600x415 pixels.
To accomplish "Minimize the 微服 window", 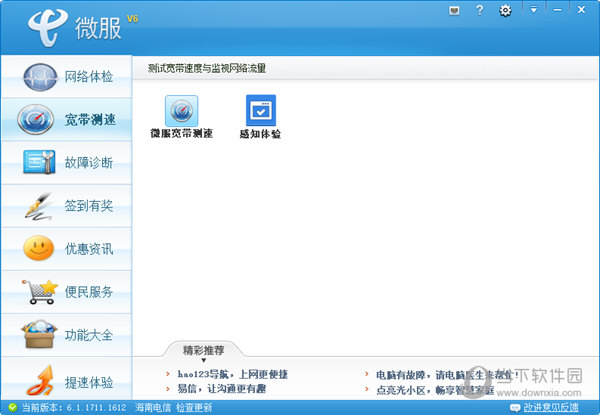I will (558, 10).
